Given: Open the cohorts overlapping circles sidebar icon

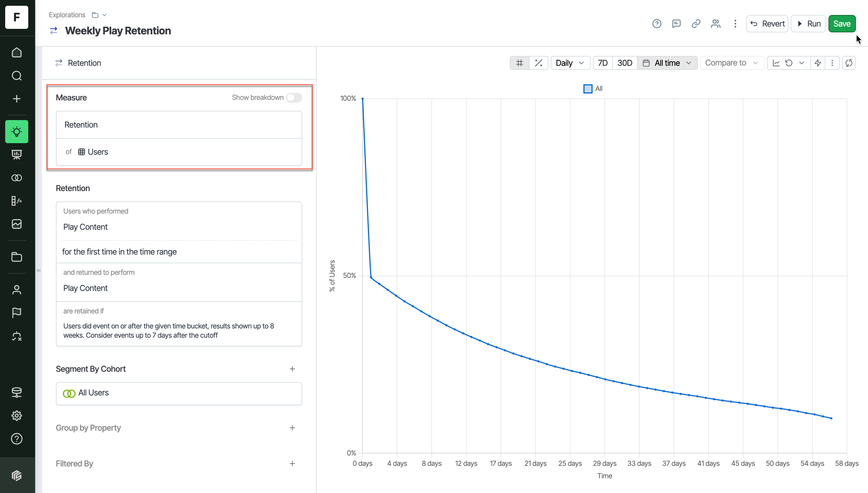Looking at the screenshot, I should pos(16,178).
